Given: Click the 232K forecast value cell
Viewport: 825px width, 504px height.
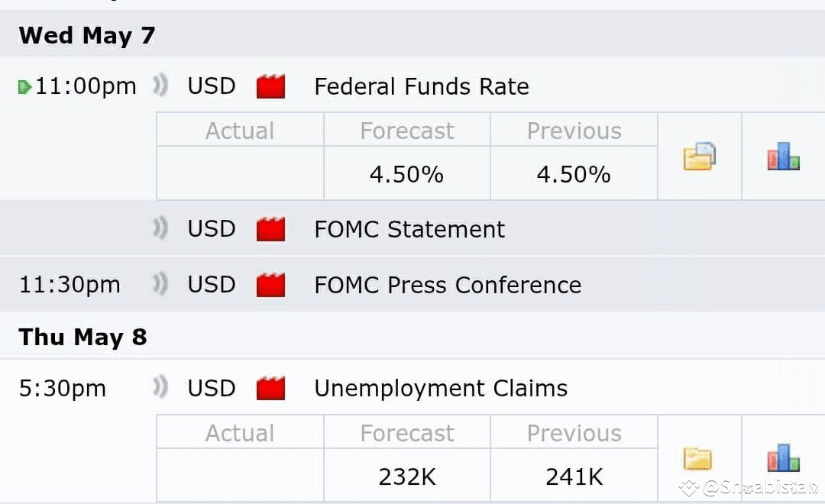Looking at the screenshot, I should coord(407,476).
